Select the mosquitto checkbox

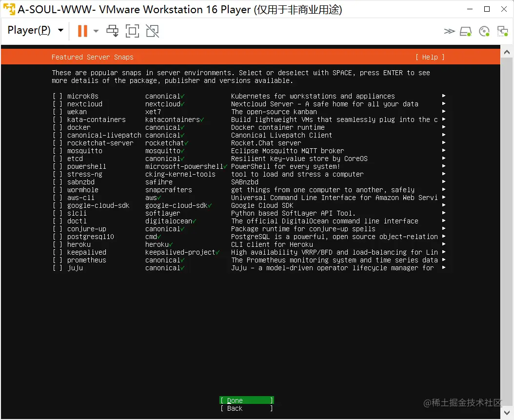tap(58, 151)
